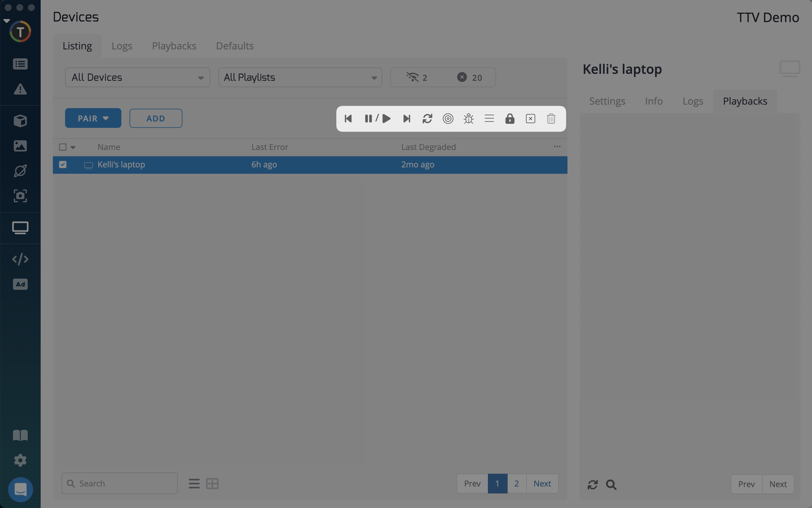This screenshot has width=812, height=508.
Task: Click the target identify icon in toolbar
Action: (448, 119)
